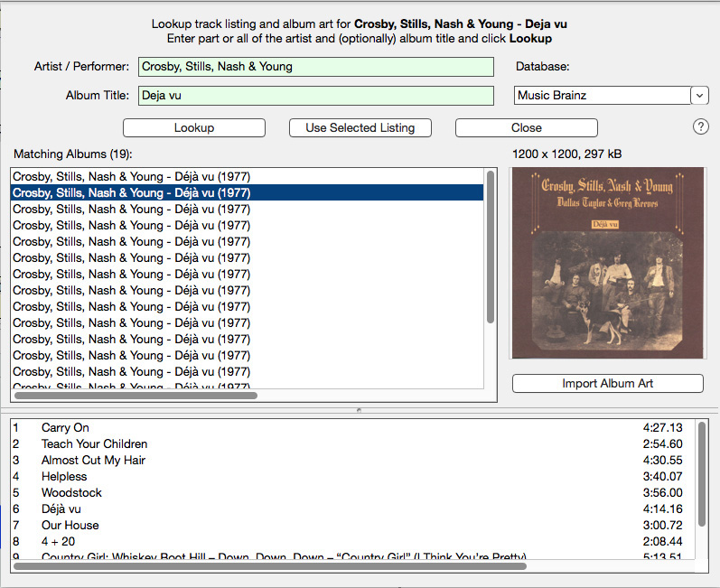Click into the Album Title field

coord(315,95)
